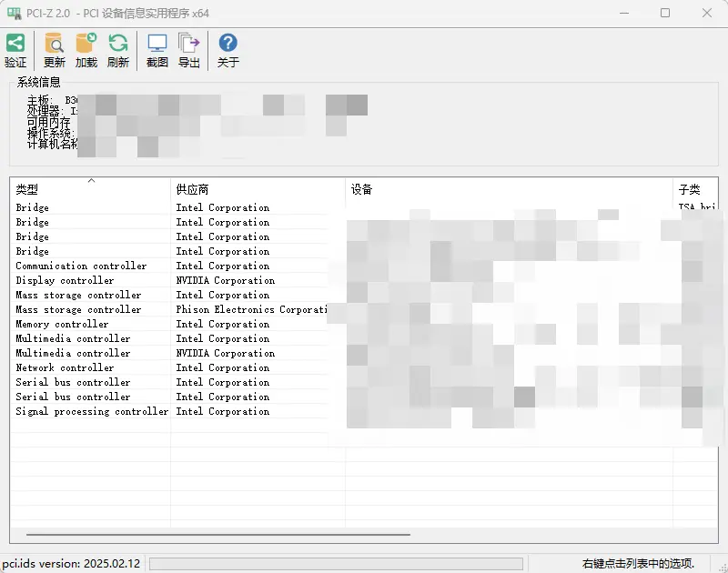Click the 可用内存 label in system info
728x573 pixels.
(48, 122)
